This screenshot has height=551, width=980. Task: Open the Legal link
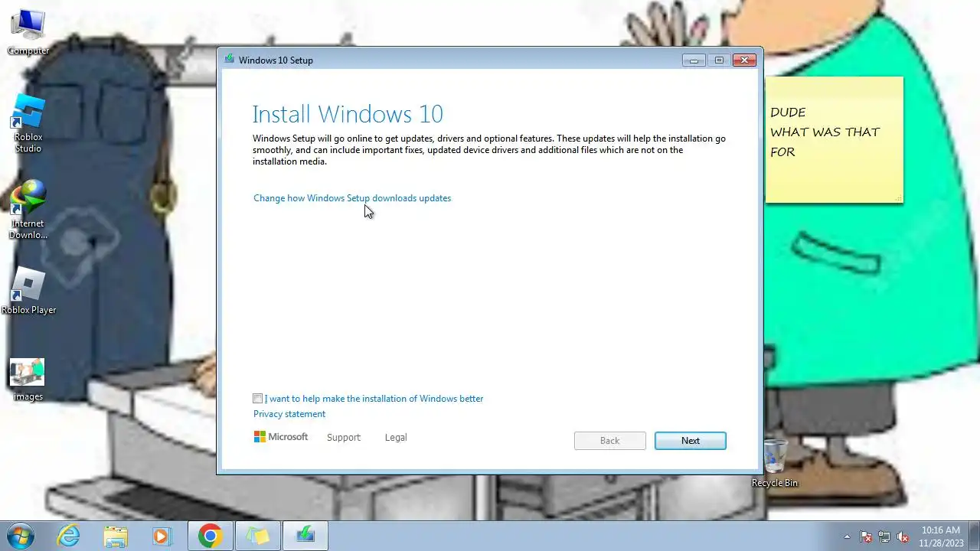[x=396, y=438]
